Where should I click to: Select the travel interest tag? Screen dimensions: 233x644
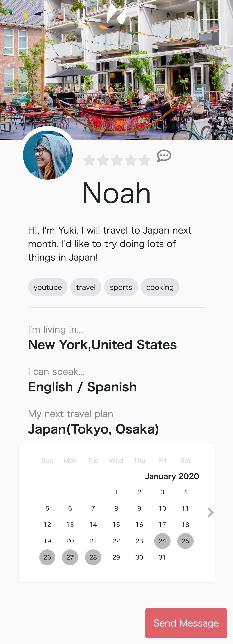[x=86, y=287]
